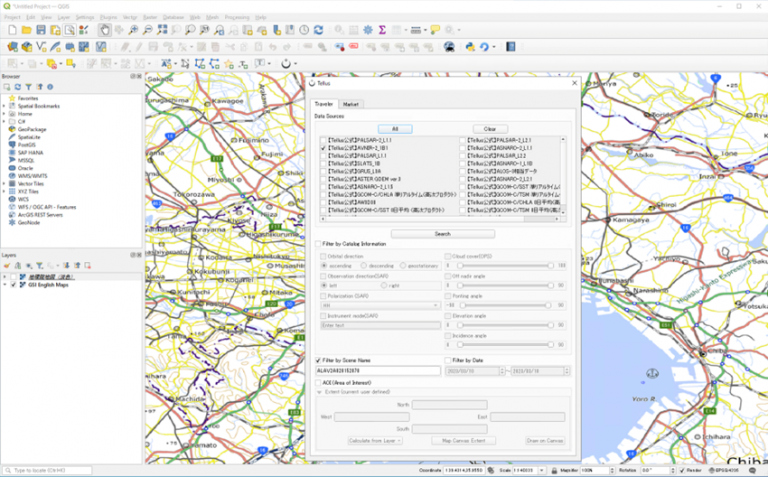This screenshot has height=477, width=768.
Task: Click the Draw on Canvas button
Action: click(x=545, y=441)
